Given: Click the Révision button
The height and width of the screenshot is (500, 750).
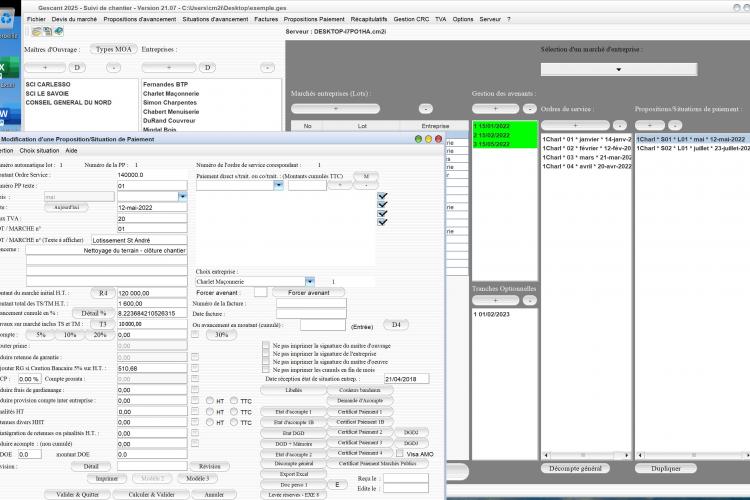Looking at the screenshot, I should pyautogui.click(x=210, y=466).
